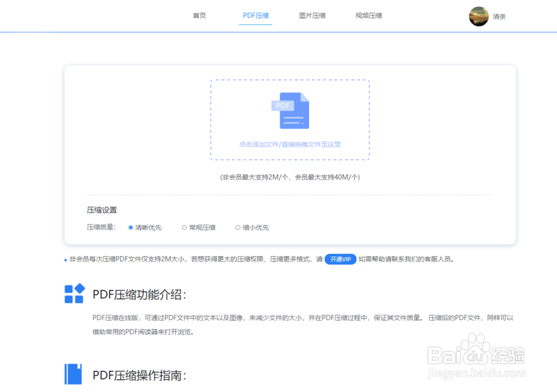The width and height of the screenshot is (557, 392).
Task: Click the 2M size limit notice text
Action: (290, 177)
